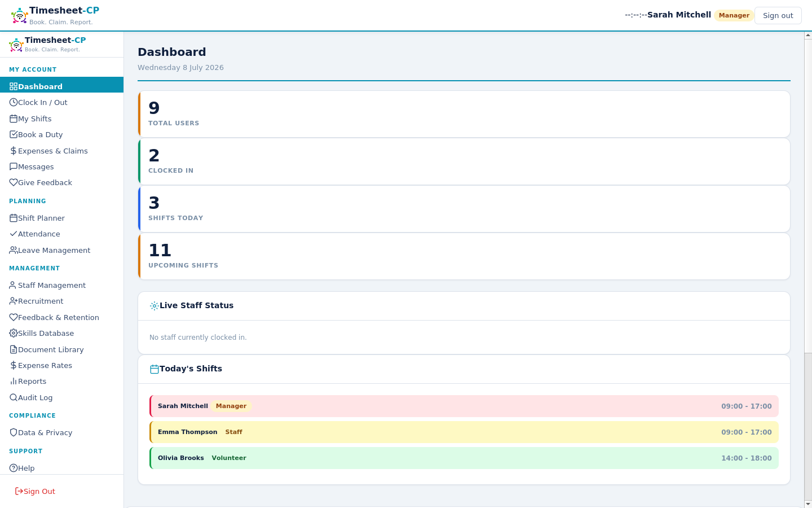This screenshot has height=508, width=812.
Task: Click the Document Library file icon
Action: (14, 349)
